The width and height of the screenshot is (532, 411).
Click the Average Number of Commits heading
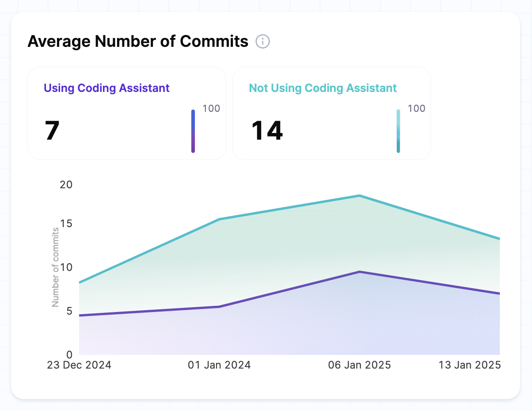pos(138,42)
